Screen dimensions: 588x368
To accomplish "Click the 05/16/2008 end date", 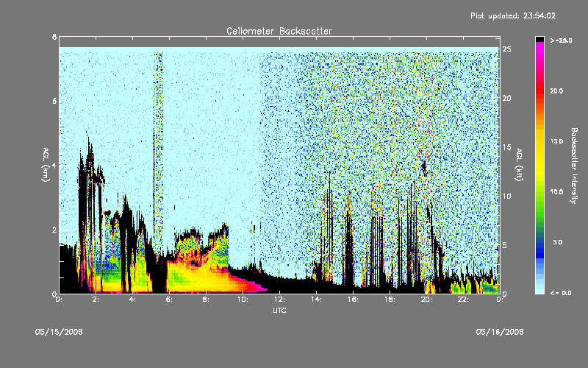I will [500, 332].
